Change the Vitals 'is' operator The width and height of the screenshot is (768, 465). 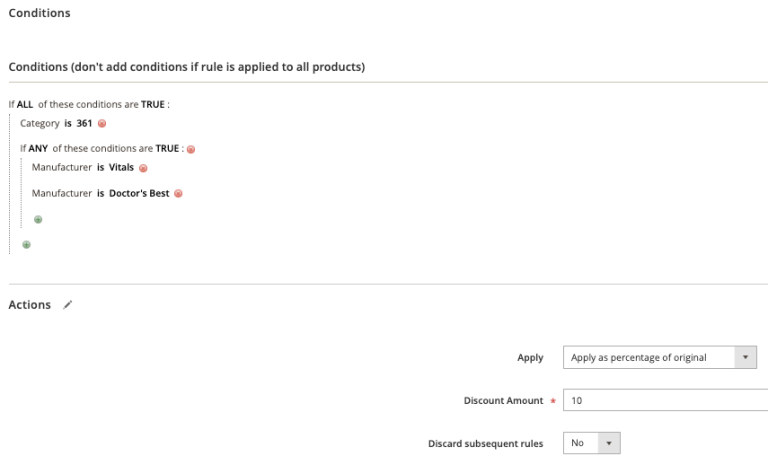point(100,168)
